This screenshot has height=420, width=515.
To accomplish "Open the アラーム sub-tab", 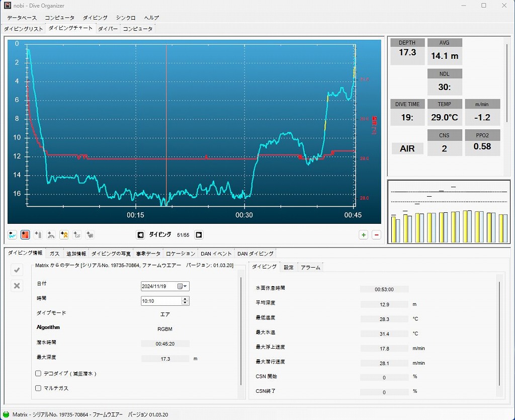I will coord(310,267).
